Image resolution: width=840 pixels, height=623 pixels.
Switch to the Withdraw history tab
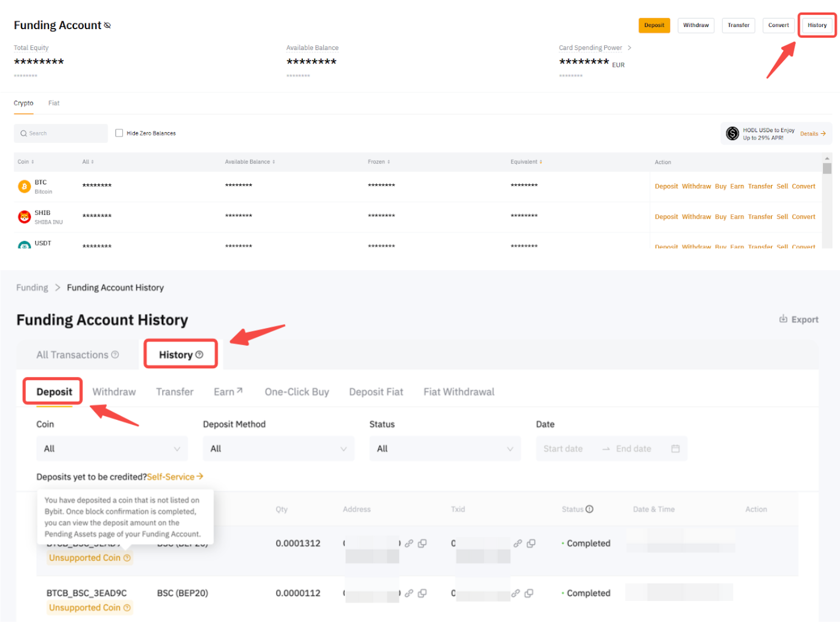click(114, 392)
